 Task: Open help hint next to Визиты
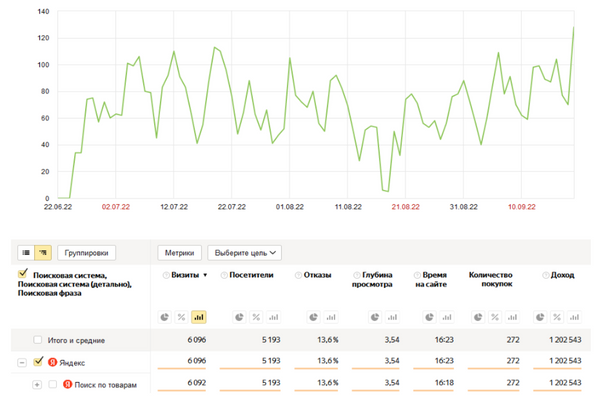(166, 275)
